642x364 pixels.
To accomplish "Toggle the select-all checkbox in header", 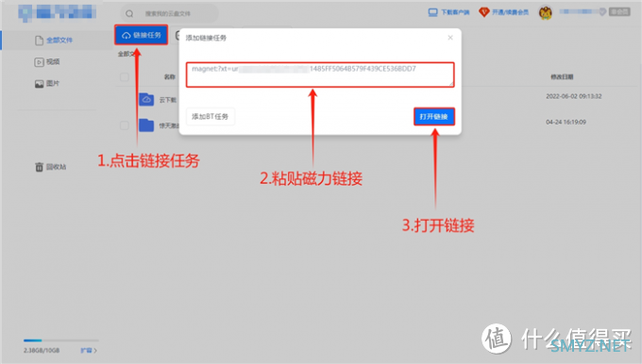I will (125, 77).
